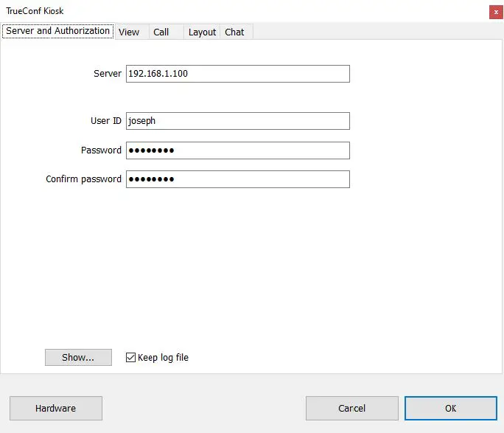Viewport: 504px width, 433px height.
Task: Click the Server address input field
Action: click(238, 74)
